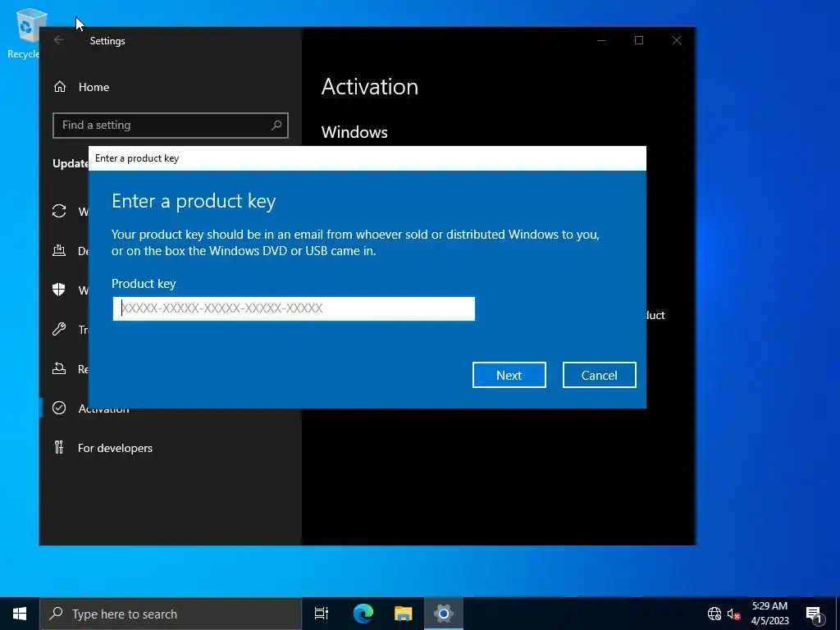Image resolution: width=840 pixels, height=630 pixels.
Task: Click the muted volume speaker icon
Action: coord(733,614)
